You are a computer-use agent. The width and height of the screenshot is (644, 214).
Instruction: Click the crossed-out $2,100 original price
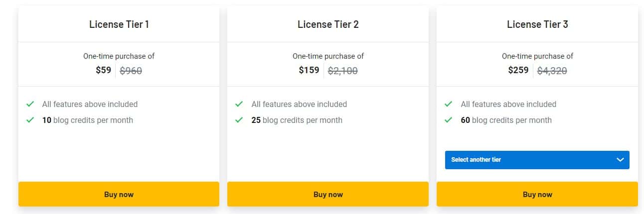click(x=342, y=71)
